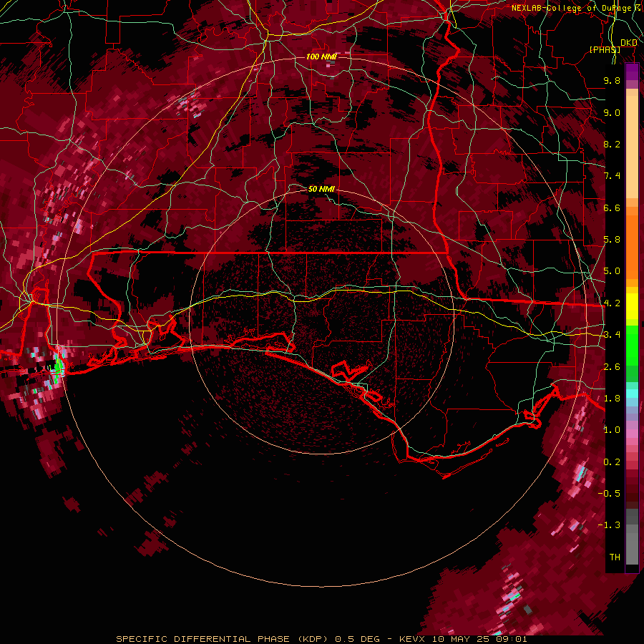Click the NEXLAB-College of DuPage credit text
The image size is (644, 644).
[x=575, y=8]
